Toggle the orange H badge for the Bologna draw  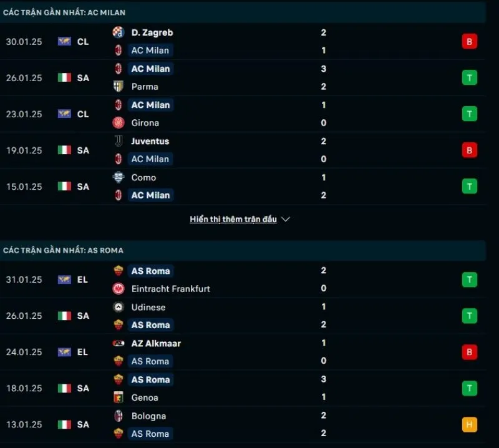(x=469, y=424)
